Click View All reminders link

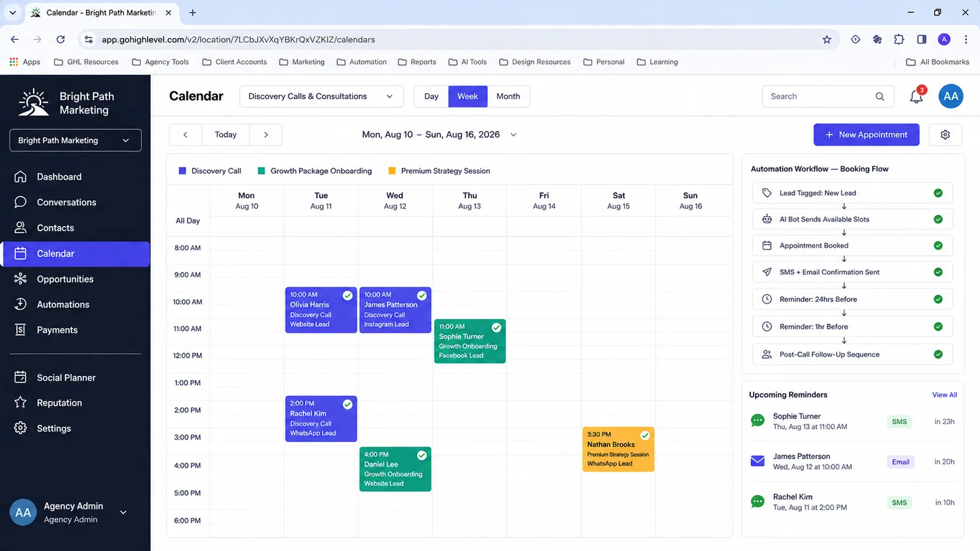[x=944, y=395]
